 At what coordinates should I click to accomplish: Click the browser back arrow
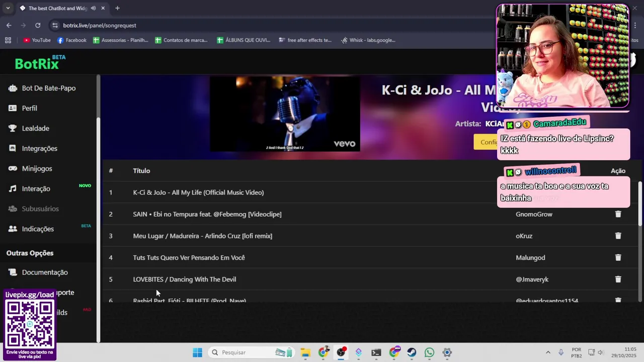tap(9, 25)
